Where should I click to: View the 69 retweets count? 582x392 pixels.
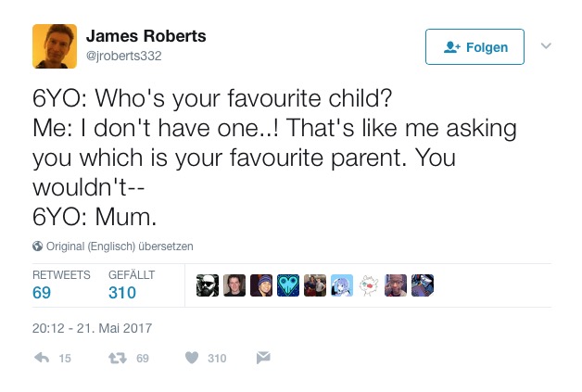click(42, 293)
